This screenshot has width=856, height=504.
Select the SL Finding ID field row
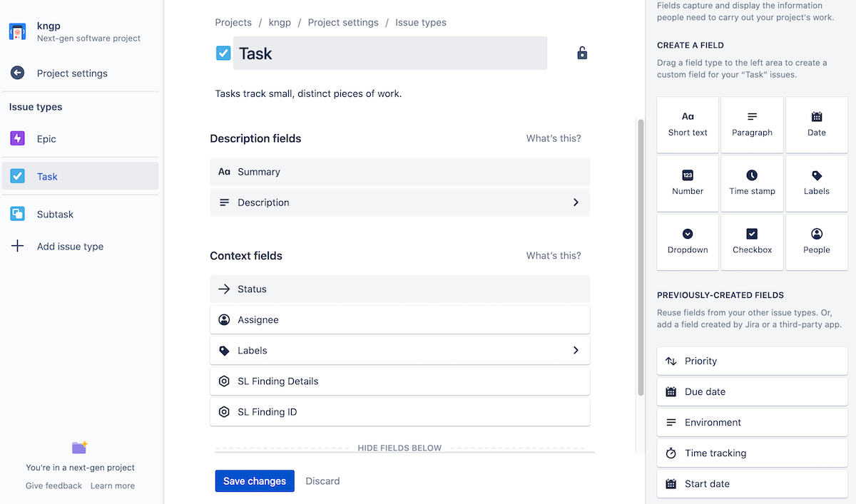[399, 411]
